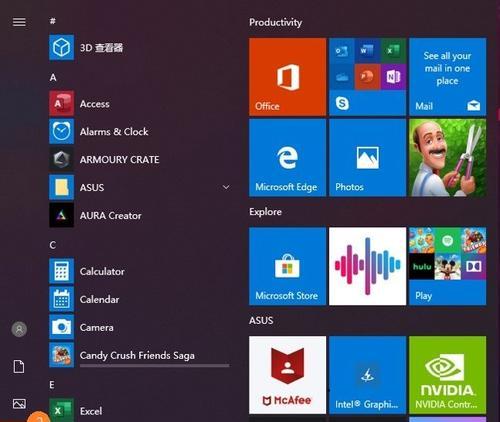Expand the ASUS folder chevron

click(x=226, y=187)
